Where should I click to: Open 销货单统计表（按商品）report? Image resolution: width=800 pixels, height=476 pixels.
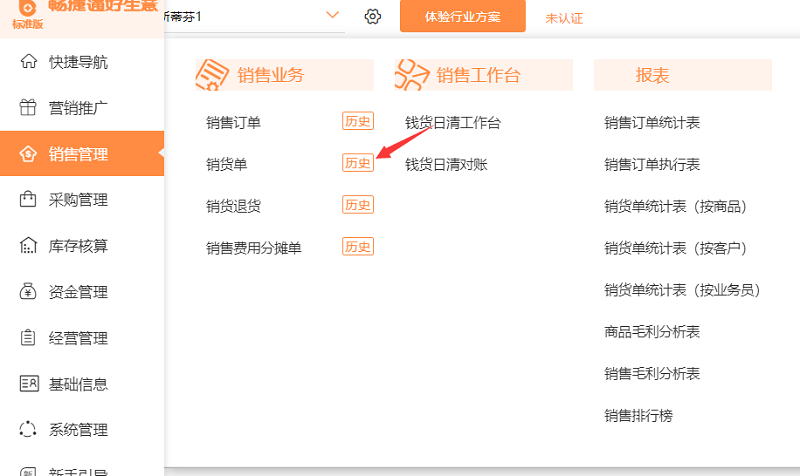[676, 206]
